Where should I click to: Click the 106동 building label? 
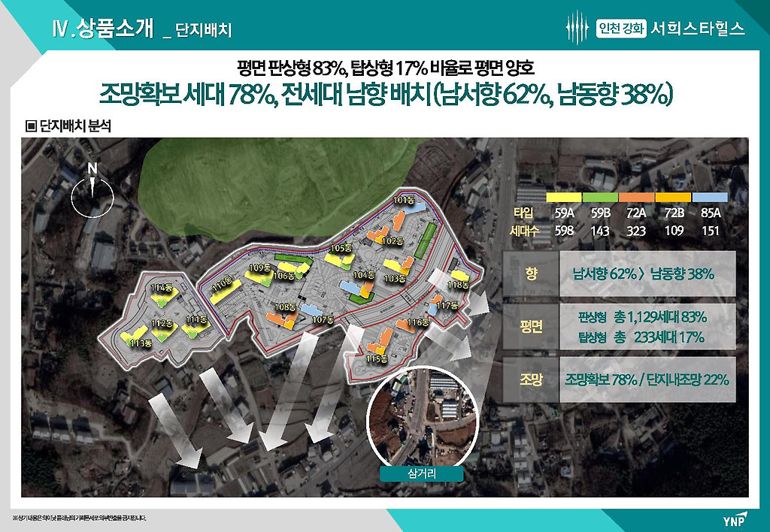(284, 276)
